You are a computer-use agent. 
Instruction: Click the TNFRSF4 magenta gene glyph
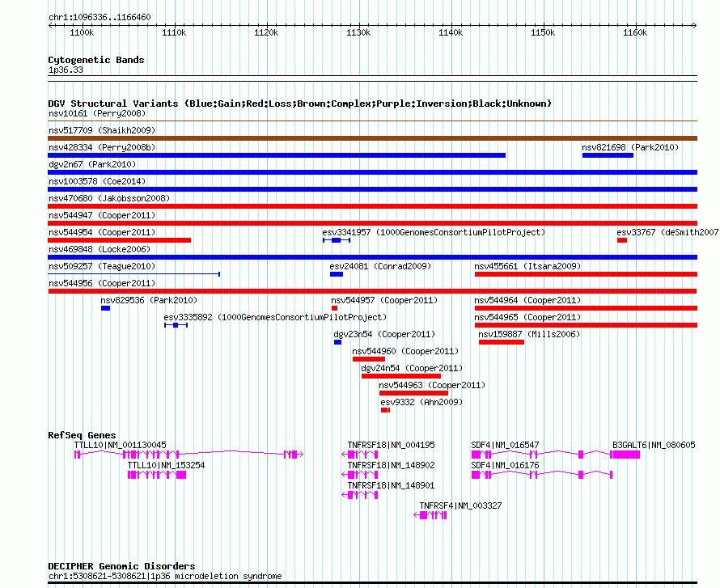click(430, 515)
